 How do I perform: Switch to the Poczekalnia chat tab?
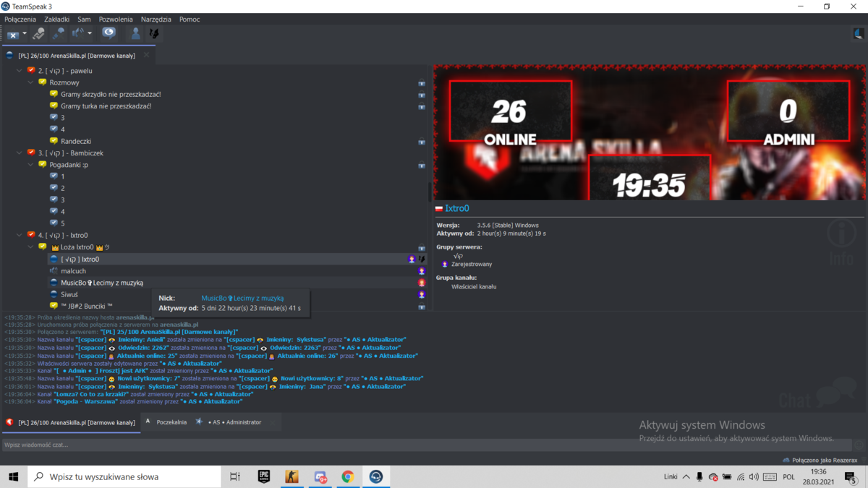[171, 422]
